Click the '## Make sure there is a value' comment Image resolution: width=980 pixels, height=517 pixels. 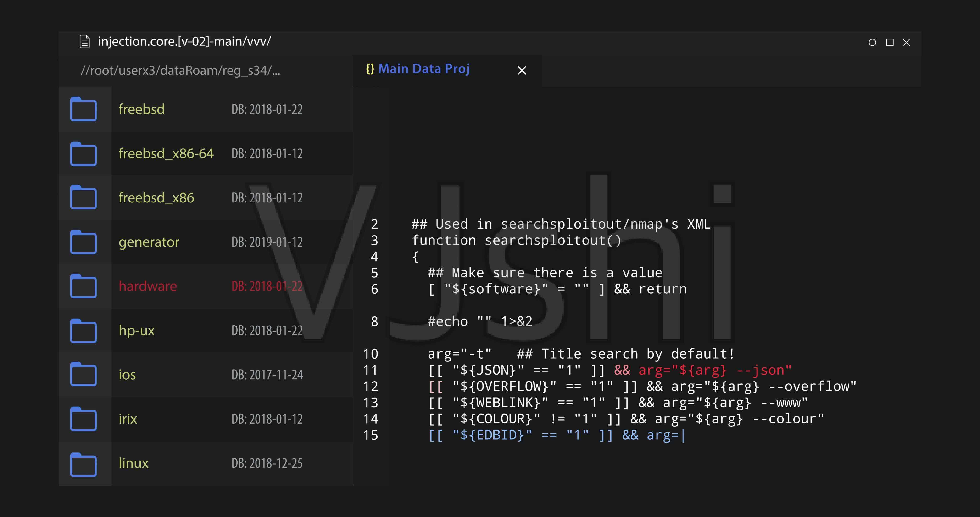(545, 273)
